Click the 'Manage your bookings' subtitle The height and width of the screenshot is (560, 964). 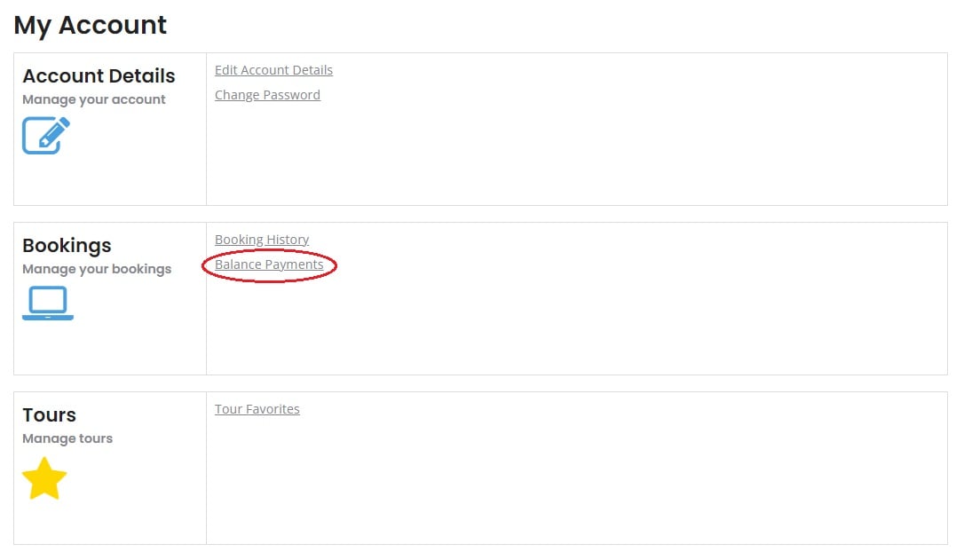(x=97, y=269)
